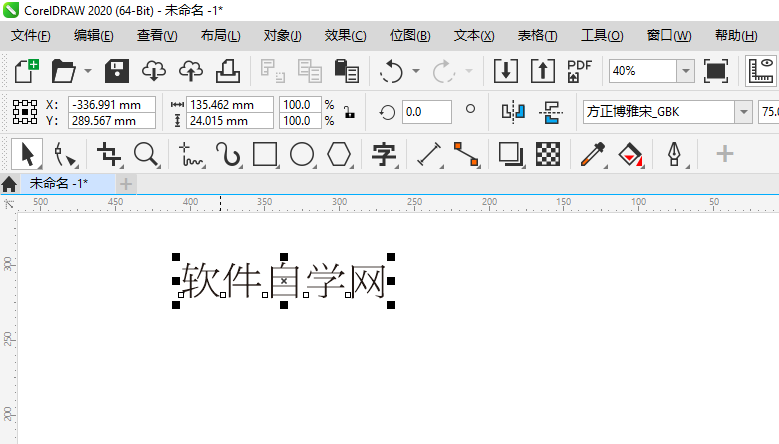
Task: Paste from clipboard icon
Action: click(x=347, y=71)
